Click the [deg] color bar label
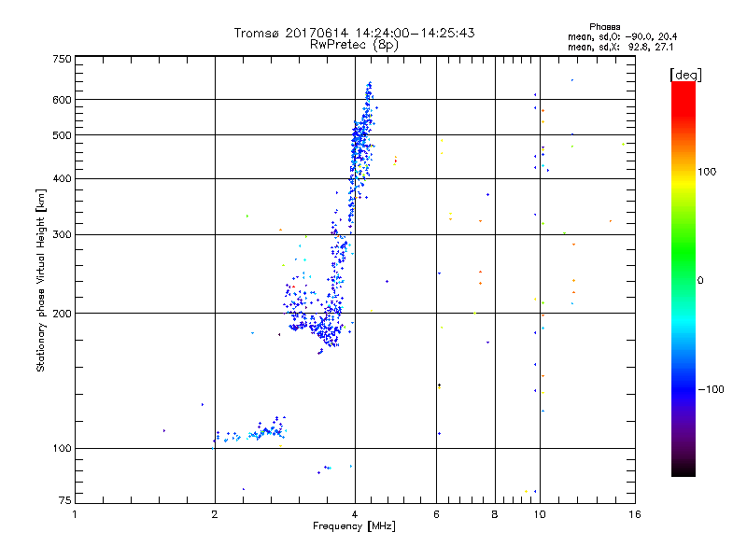 coord(686,75)
